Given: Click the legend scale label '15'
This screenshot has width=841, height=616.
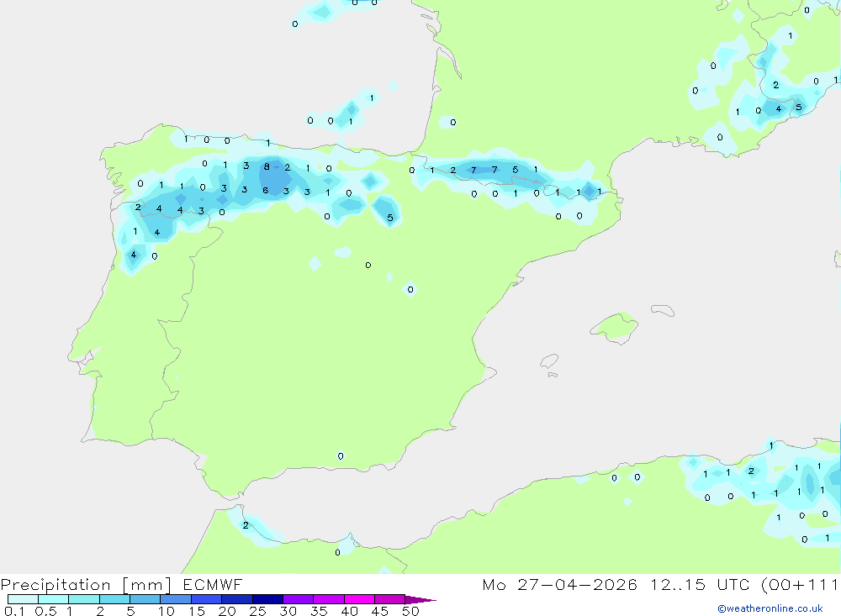Looking at the screenshot, I should [x=197, y=611].
